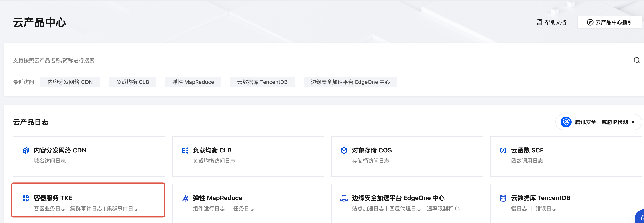
Task: Click 站点加速日志 under EdgeOne
Action: click(368, 209)
